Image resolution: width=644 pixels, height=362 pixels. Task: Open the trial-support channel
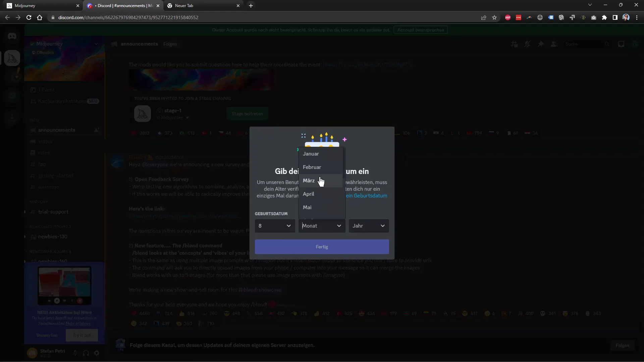pyautogui.click(x=64, y=212)
